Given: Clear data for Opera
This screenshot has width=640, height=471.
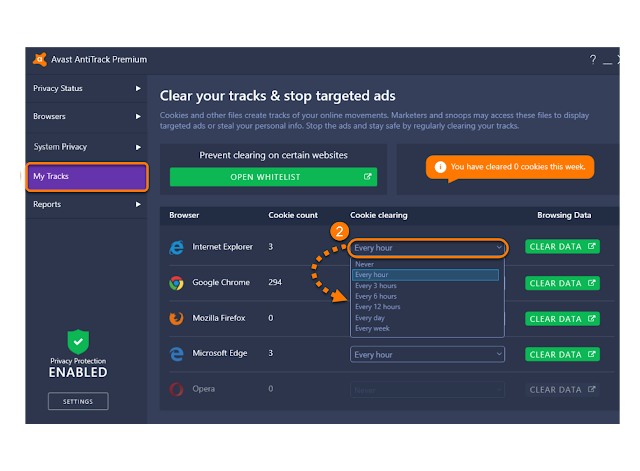Looking at the screenshot, I should coord(562,390).
